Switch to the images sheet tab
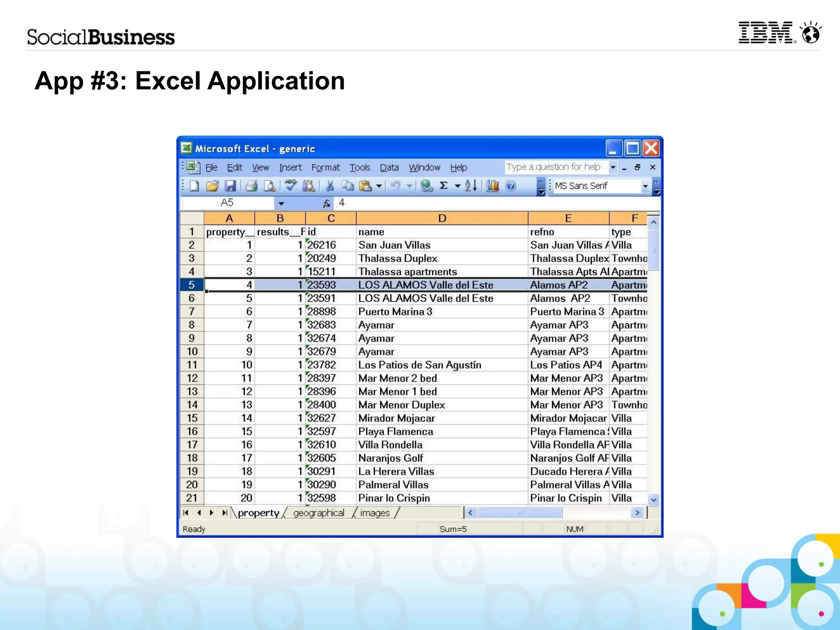The height and width of the screenshot is (630, 840). 375,513
